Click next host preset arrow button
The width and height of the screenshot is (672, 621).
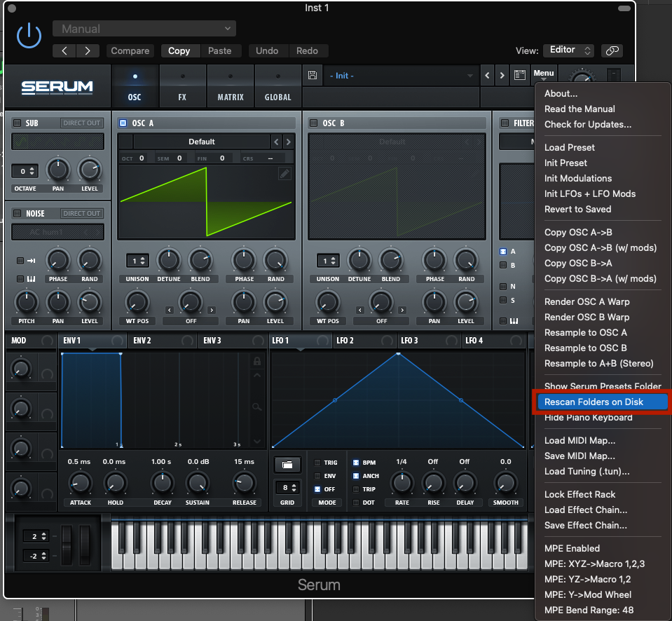click(x=88, y=50)
